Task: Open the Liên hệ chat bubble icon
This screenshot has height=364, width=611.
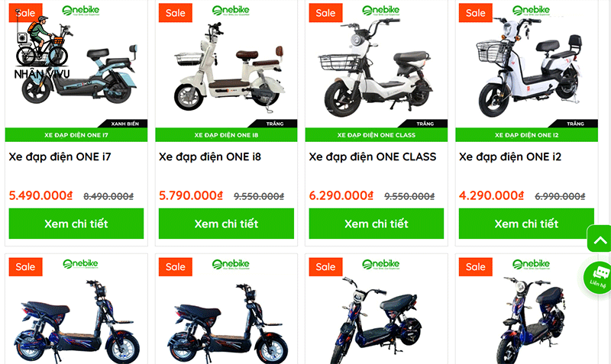Action: [x=598, y=277]
